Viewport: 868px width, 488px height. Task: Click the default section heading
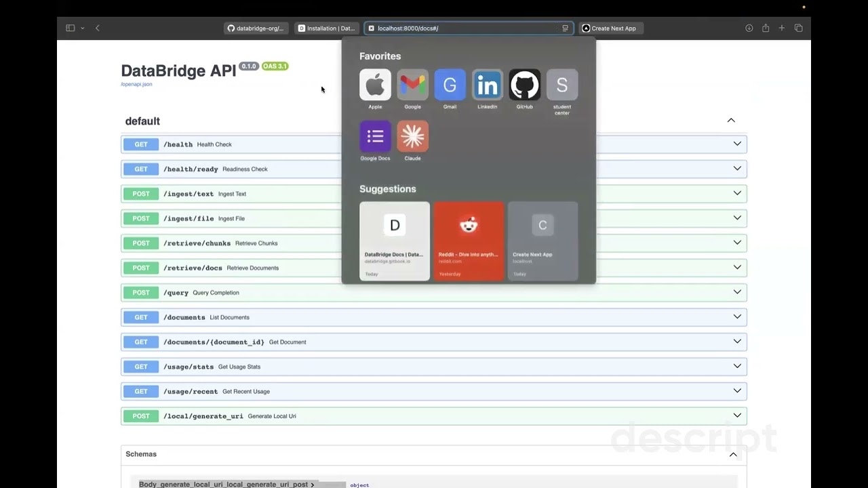coord(142,121)
